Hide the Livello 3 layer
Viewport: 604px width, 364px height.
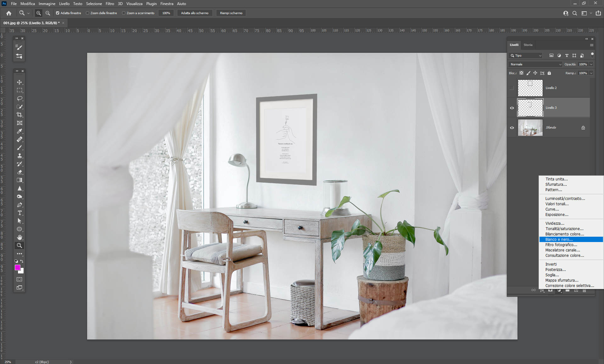pos(512,108)
